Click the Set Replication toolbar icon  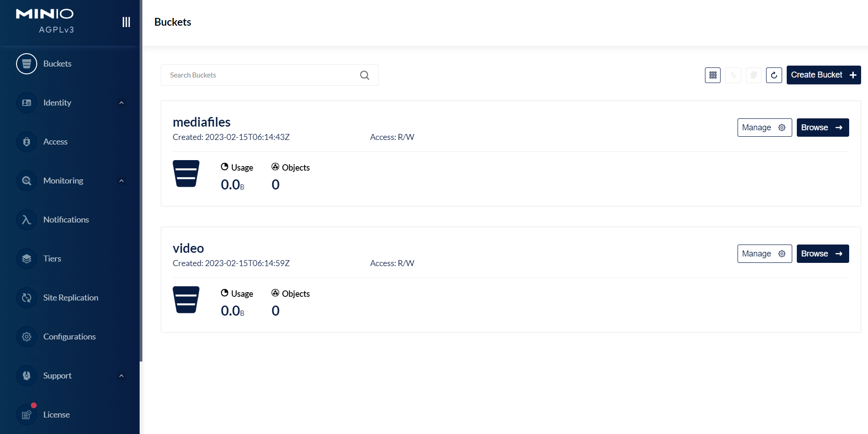(733, 75)
